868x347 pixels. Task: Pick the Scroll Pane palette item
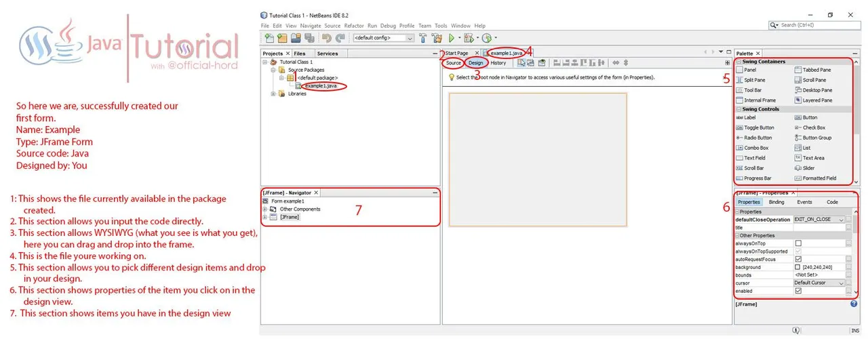coord(810,80)
